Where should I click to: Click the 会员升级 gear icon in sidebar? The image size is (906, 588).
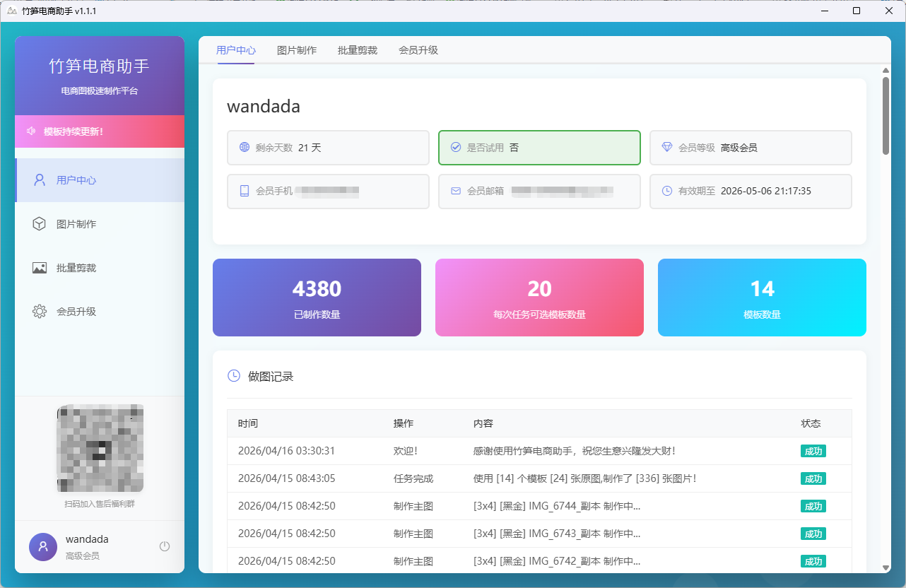pos(39,311)
